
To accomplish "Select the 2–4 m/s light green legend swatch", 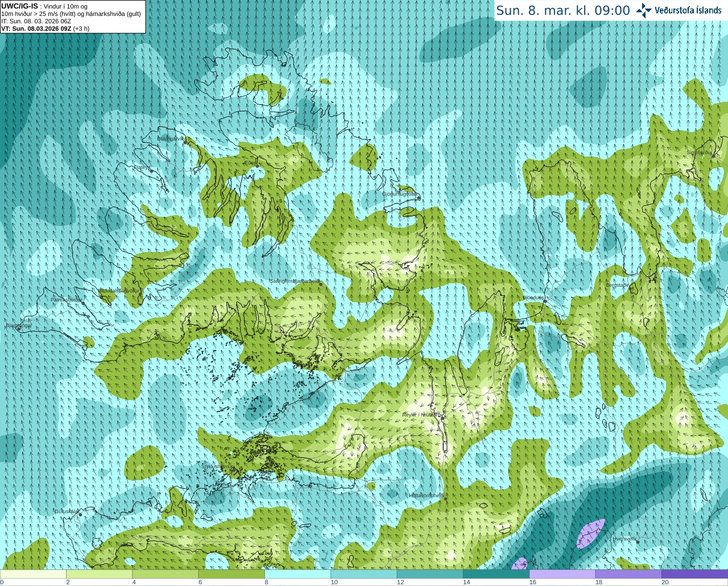I will pos(99,574).
